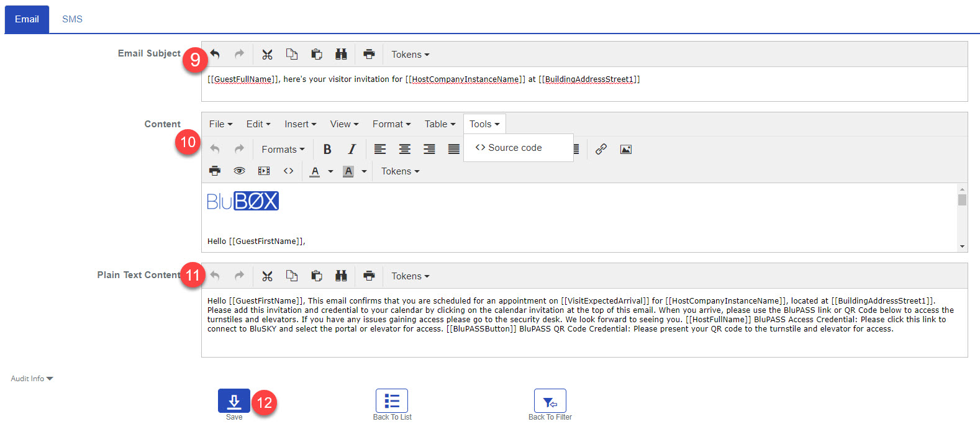Image resolution: width=980 pixels, height=424 pixels.
Task: Open the Format menu in Content editor
Action: click(x=391, y=124)
